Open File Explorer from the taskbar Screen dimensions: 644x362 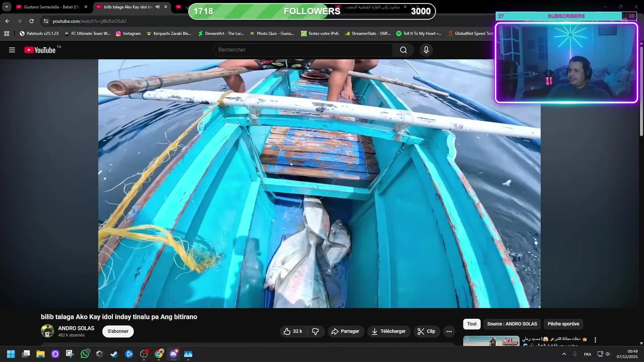point(41,354)
